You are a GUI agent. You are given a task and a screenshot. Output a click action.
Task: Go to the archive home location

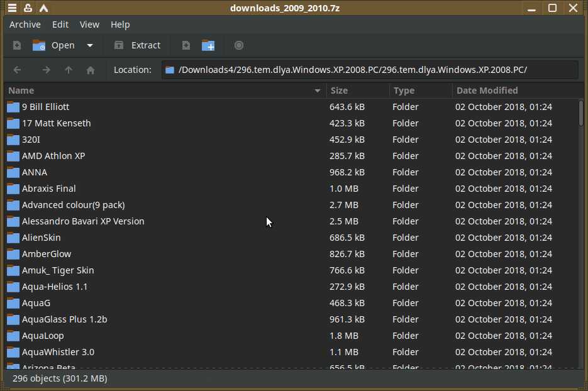(x=91, y=70)
